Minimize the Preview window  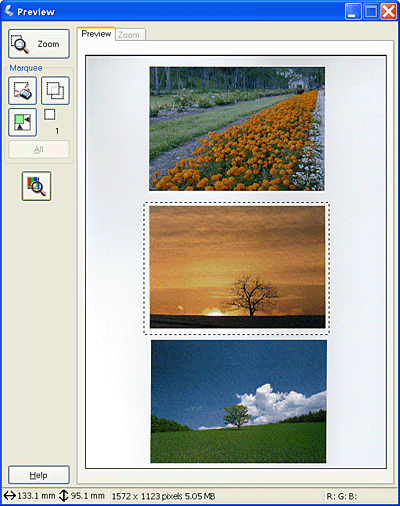tap(353, 12)
